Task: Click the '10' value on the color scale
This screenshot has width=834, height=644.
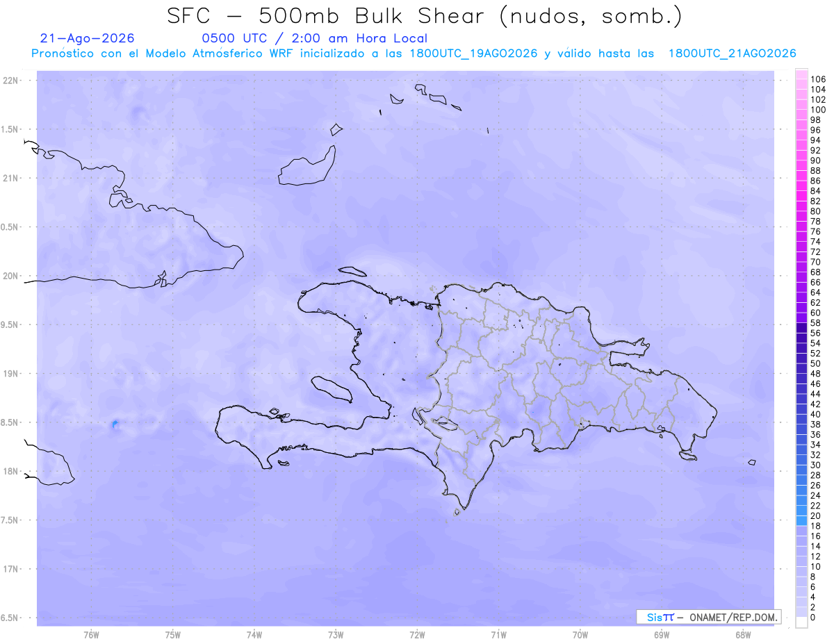Action: tap(815, 567)
